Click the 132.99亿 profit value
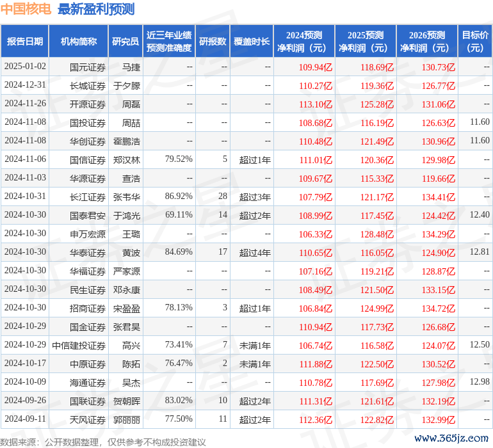The image size is (493, 448). coord(439,420)
